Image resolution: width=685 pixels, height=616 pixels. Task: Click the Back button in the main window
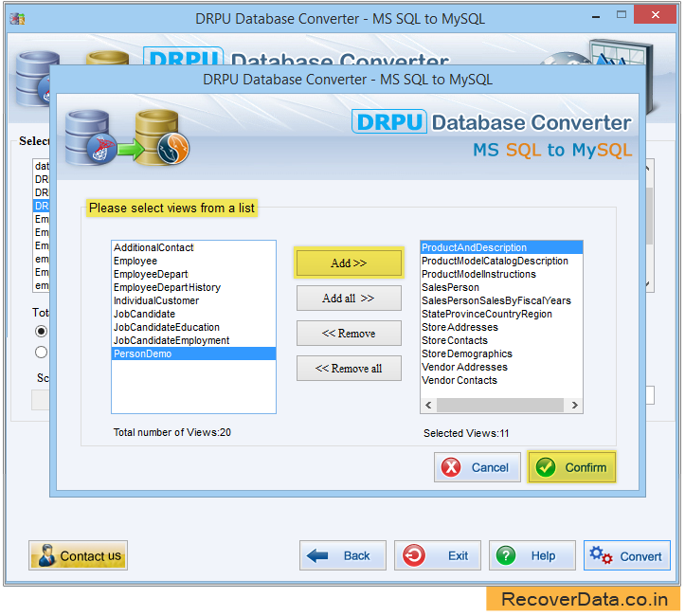pyautogui.click(x=343, y=555)
